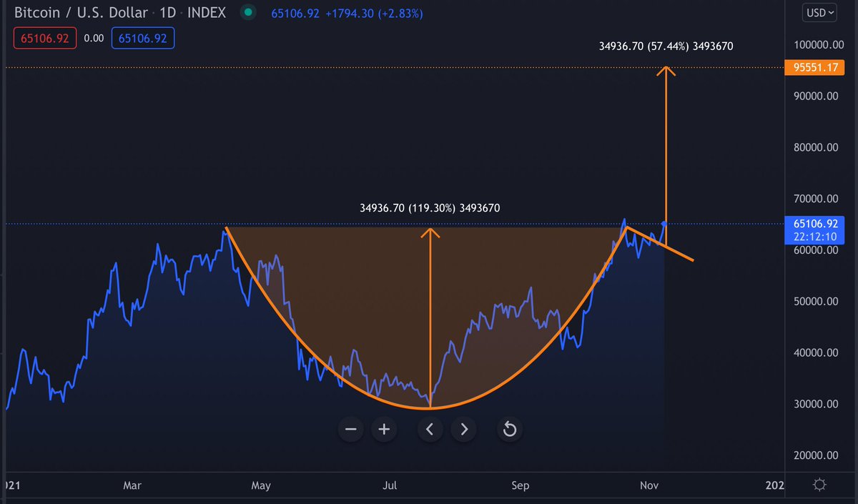Screen dimensions: 858x504
Task: Click the Bitcoin / U.S. Dollar symbol title
Action: point(81,12)
